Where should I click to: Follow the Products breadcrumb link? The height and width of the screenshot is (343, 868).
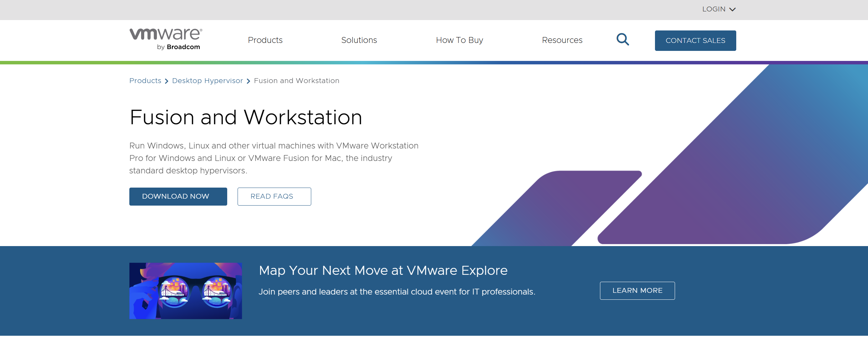[x=145, y=81]
